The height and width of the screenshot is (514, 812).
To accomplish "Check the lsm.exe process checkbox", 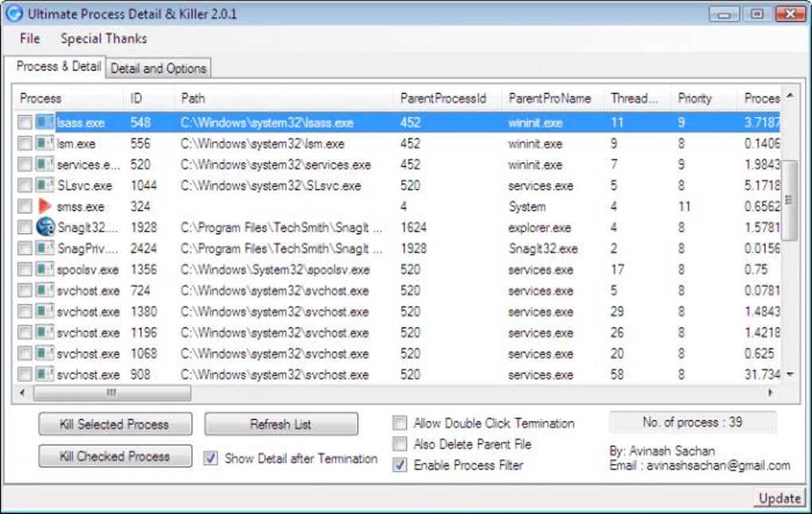I will click(25, 143).
